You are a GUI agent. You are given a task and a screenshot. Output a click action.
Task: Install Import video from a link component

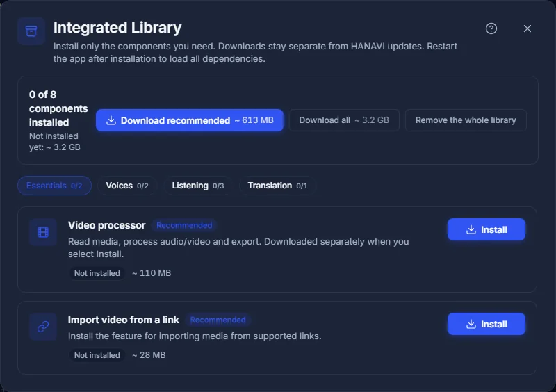tap(486, 324)
